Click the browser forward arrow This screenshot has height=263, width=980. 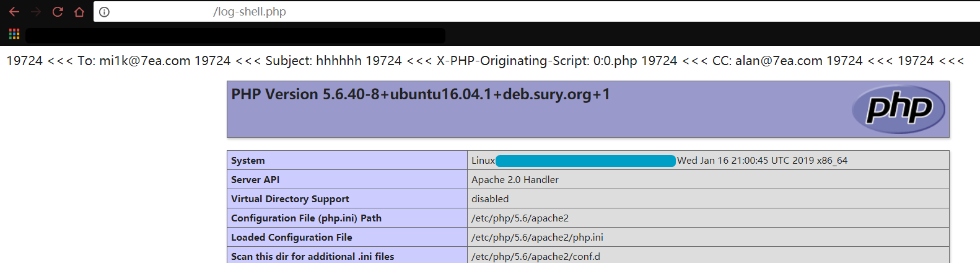pyautogui.click(x=36, y=12)
